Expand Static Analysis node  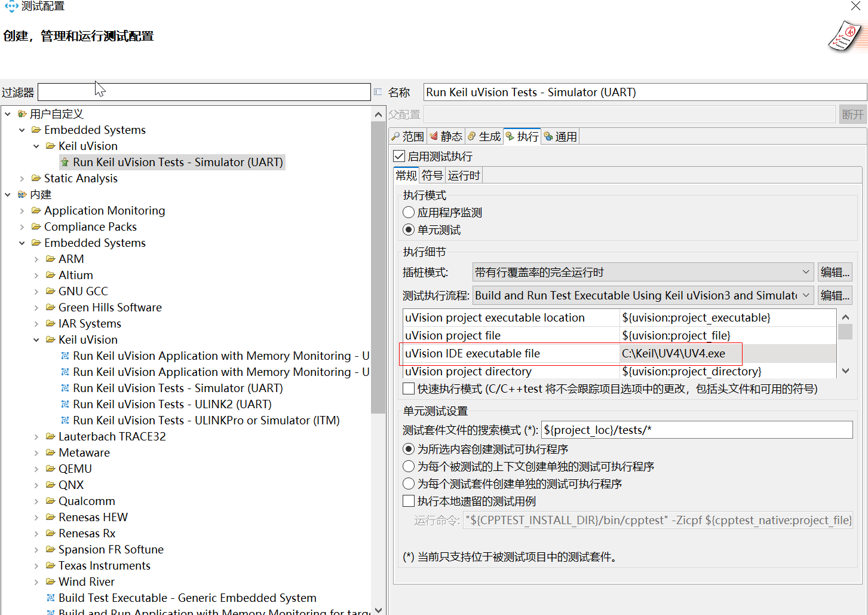[x=22, y=178]
